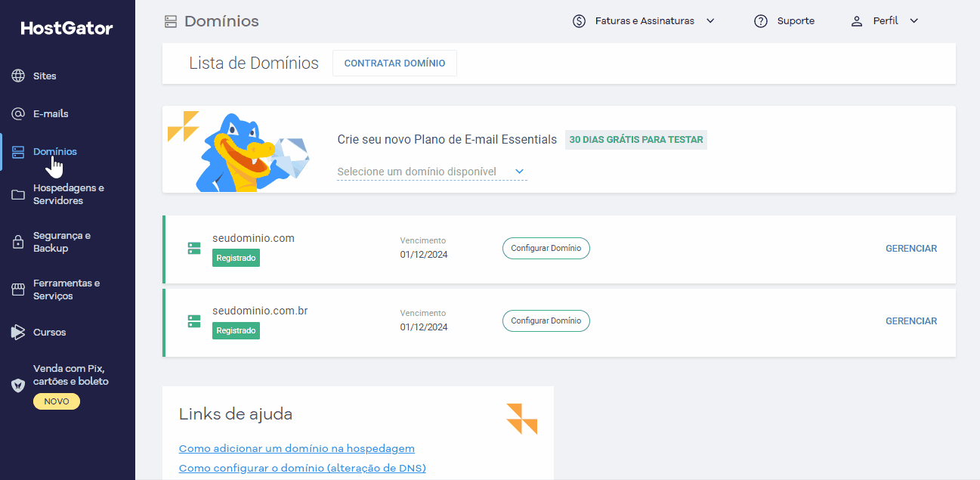The width and height of the screenshot is (980, 480).
Task: Click the seudominio.com.br domain name
Action: 260,311
